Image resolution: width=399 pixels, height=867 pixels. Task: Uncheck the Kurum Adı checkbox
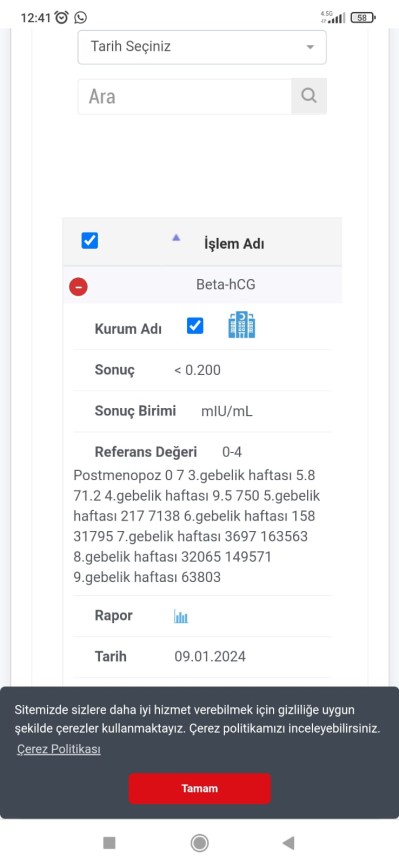click(x=195, y=326)
